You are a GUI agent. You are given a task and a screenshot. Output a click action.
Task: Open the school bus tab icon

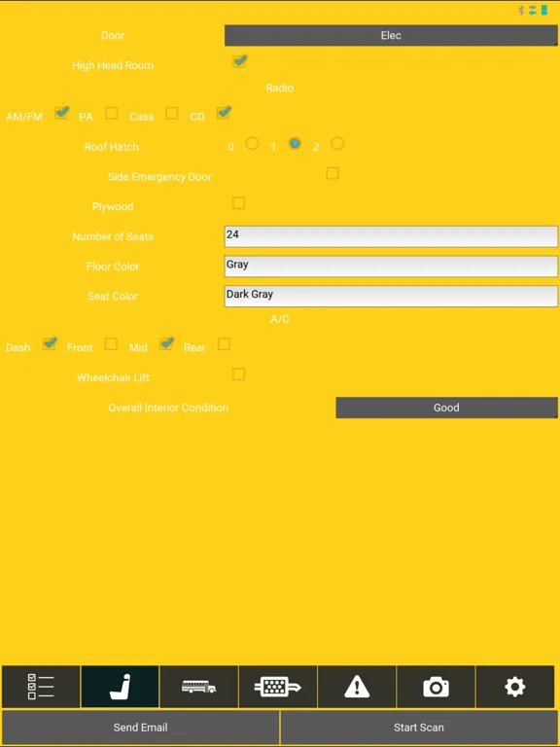tap(199, 687)
